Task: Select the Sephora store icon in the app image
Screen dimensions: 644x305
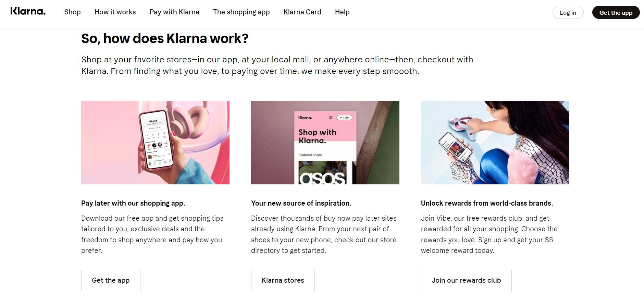Action: [x=154, y=145]
